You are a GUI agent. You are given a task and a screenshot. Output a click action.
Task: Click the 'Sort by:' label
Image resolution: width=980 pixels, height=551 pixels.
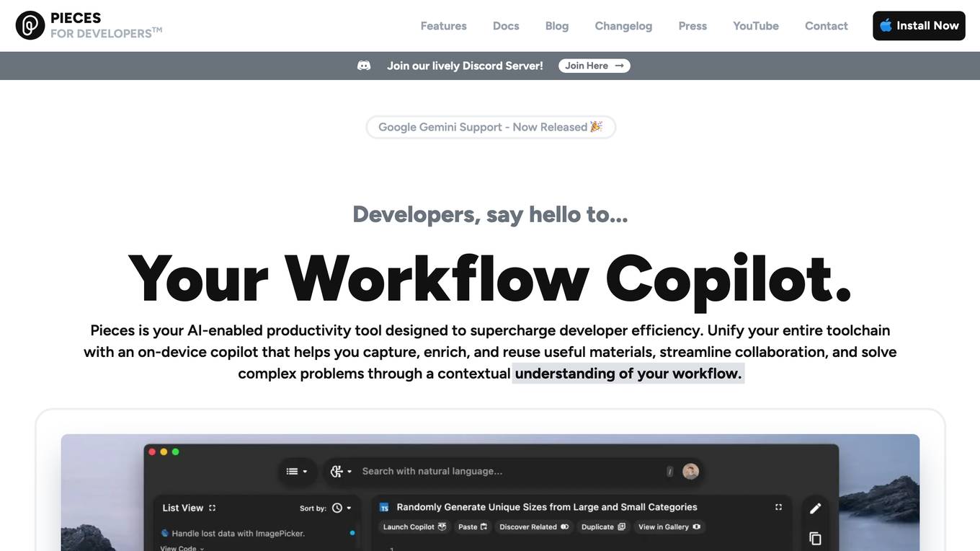click(313, 508)
